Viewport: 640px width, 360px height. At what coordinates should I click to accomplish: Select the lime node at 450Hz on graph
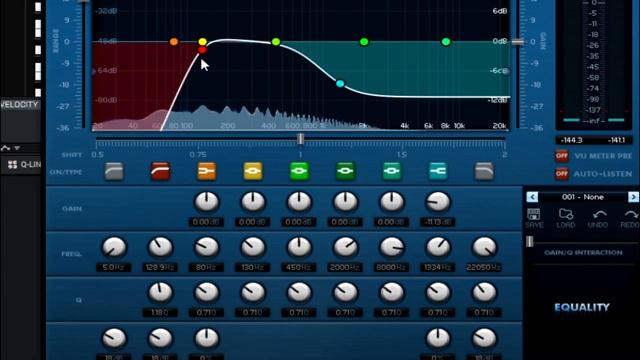(276, 42)
